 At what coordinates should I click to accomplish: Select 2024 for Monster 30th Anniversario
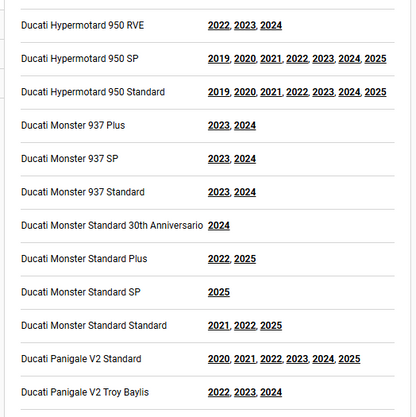coord(219,226)
